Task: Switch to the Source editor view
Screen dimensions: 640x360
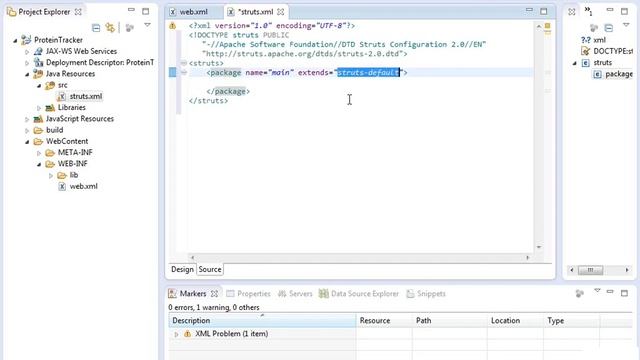Action: click(210, 269)
